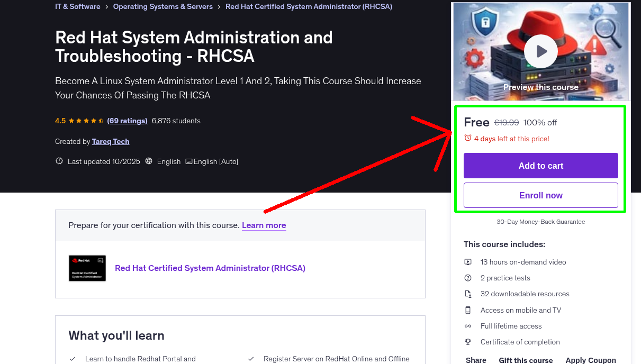Click the practice tests question mark icon

468,278
